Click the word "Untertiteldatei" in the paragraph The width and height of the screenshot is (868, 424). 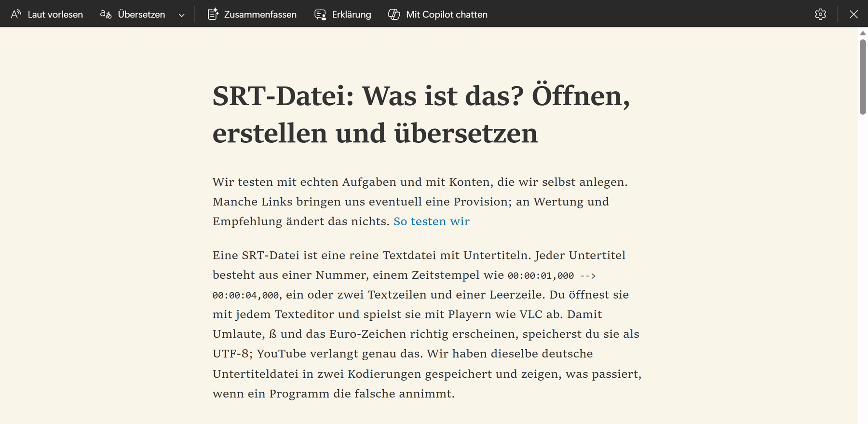click(x=256, y=374)
